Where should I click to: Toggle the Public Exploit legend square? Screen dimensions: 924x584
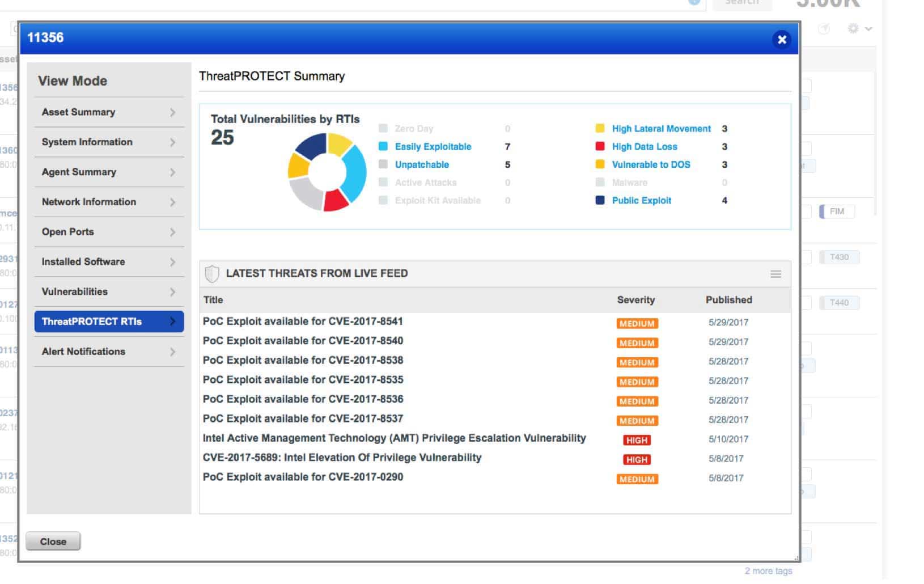pyautogui.click(x=600, y=200)
